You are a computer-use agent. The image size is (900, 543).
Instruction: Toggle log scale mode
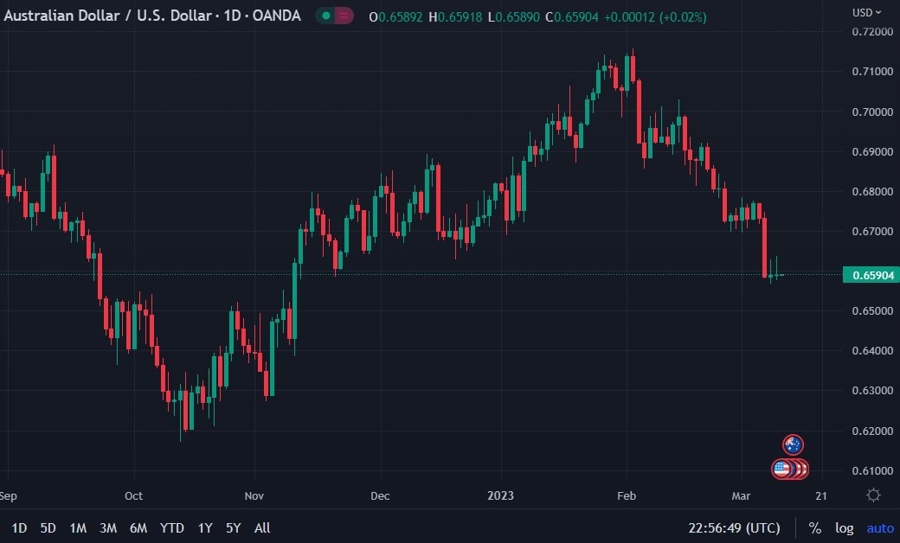(x=844, y=528)
